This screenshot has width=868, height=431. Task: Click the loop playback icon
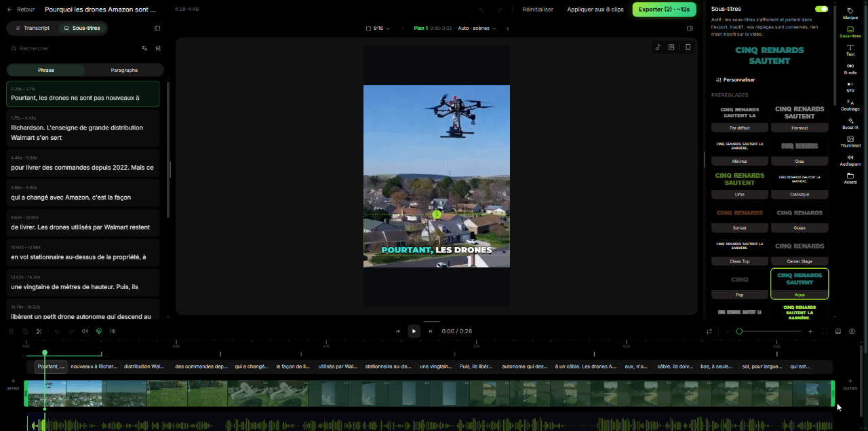(x=709, y=331)
